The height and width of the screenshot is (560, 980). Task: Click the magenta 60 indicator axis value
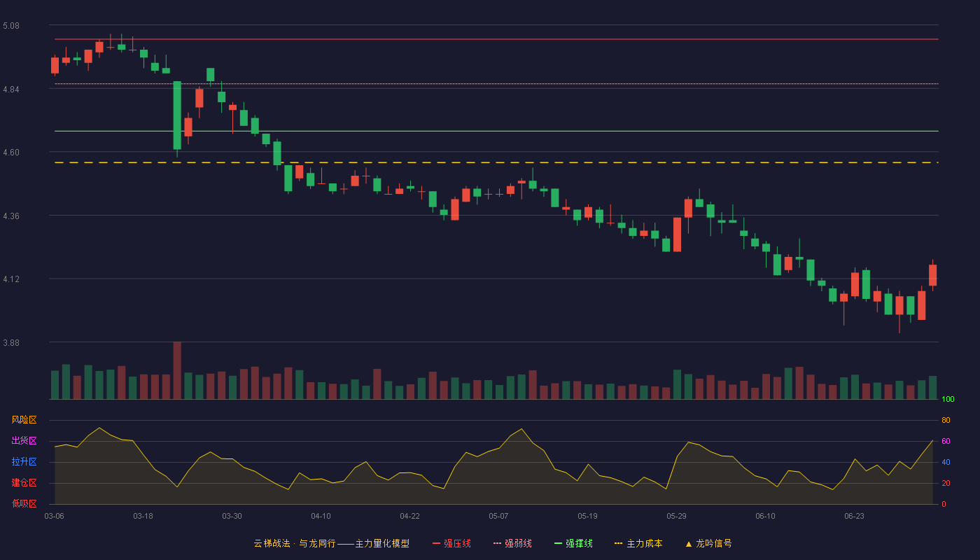click(x=946, y=442)
